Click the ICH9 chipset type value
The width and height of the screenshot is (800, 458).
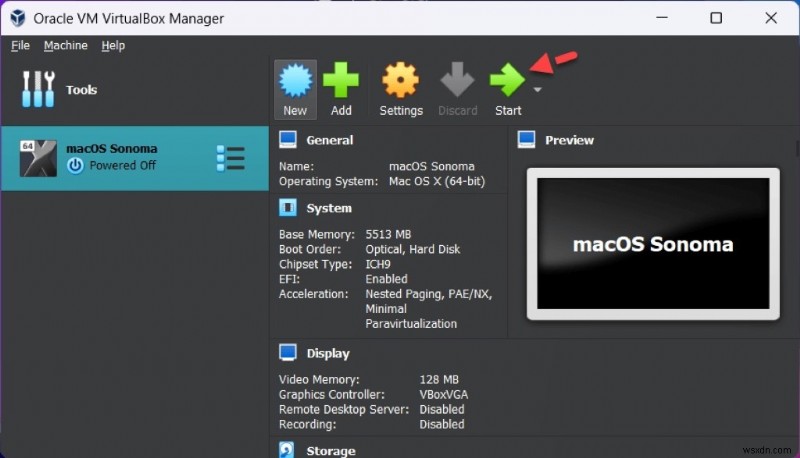point(378,264)
